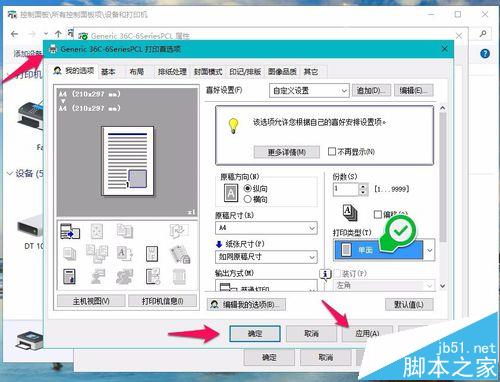Viewport: 500px width, 382px height.
Task: Click the output method icon with blue arrow
Action: pyautogui.click(x=70, y=231)
